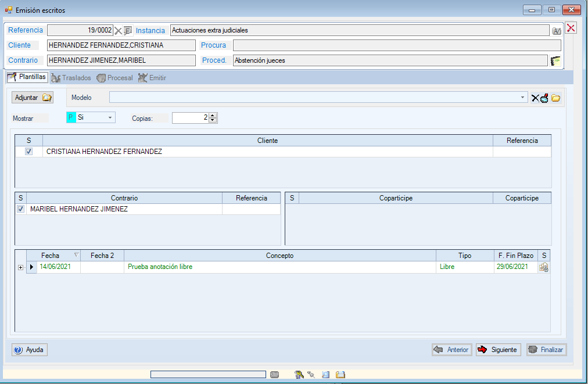Click the X icon beside the Referencia field
588x384 pixels.
click(118, 31)
